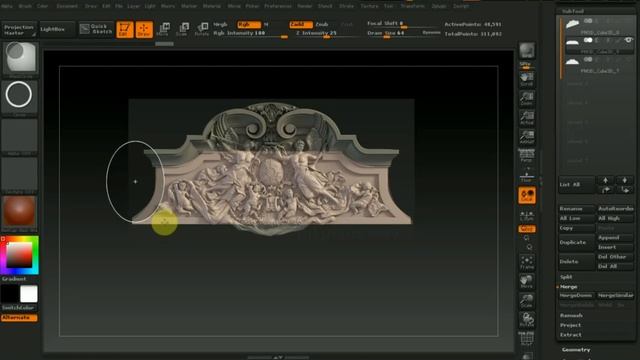
Task: Select the black secondary color swatch
Action: 10,294
